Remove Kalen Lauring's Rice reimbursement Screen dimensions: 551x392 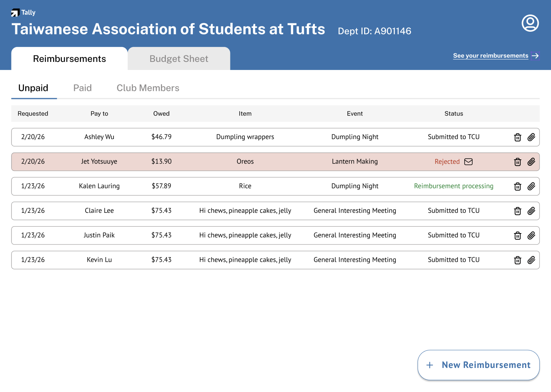click(517, 186)
